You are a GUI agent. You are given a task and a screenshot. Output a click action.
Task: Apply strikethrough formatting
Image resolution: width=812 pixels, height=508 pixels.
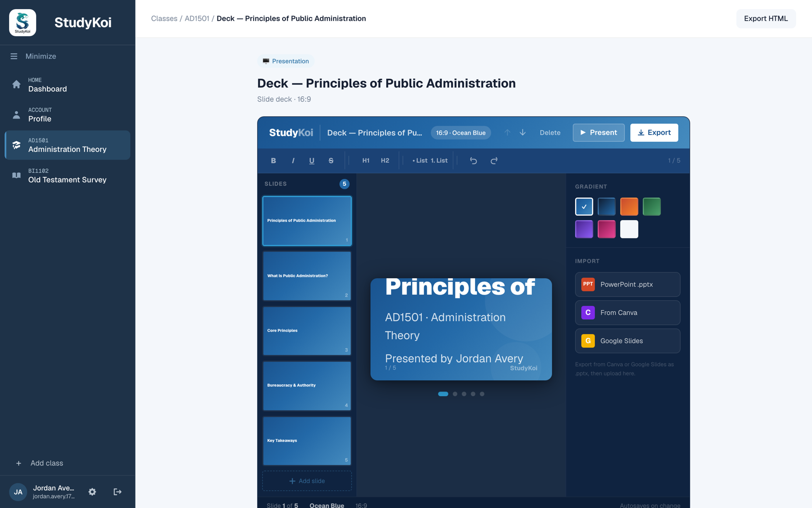[331, 161]
